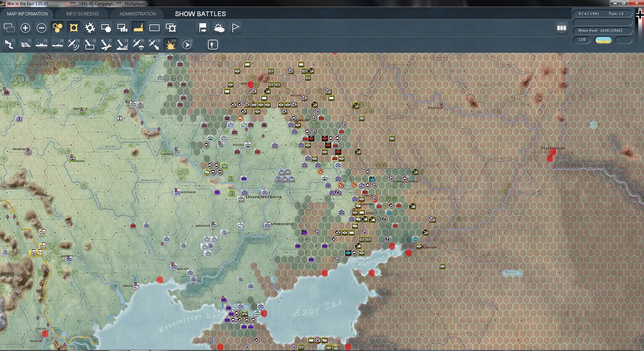Select the F6 bomb unit icon
Viewport: 644px width, 351px height.
[90, 44]
